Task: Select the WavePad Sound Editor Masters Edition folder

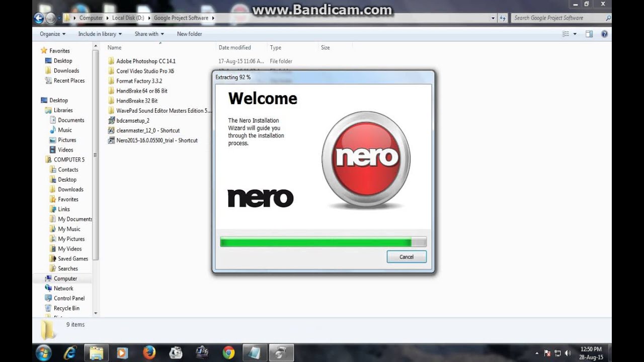Action: (160, 111)
